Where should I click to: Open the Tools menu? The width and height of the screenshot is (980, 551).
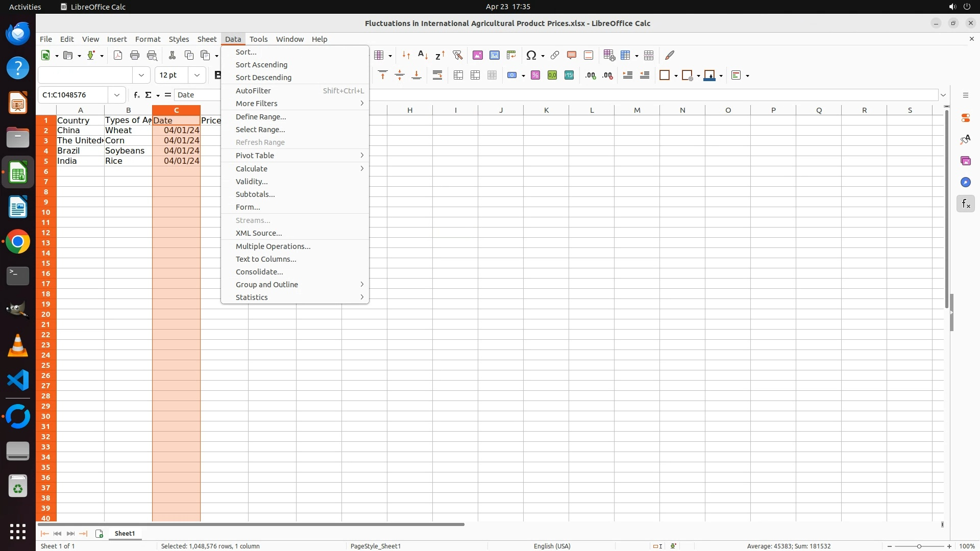pyautogui.click(x=258, y=39)
